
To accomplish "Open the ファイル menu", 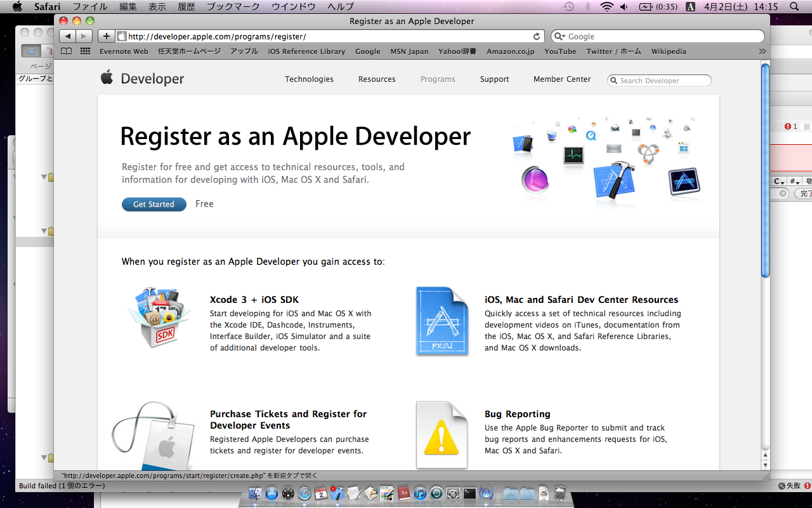I will pos(89,6).
